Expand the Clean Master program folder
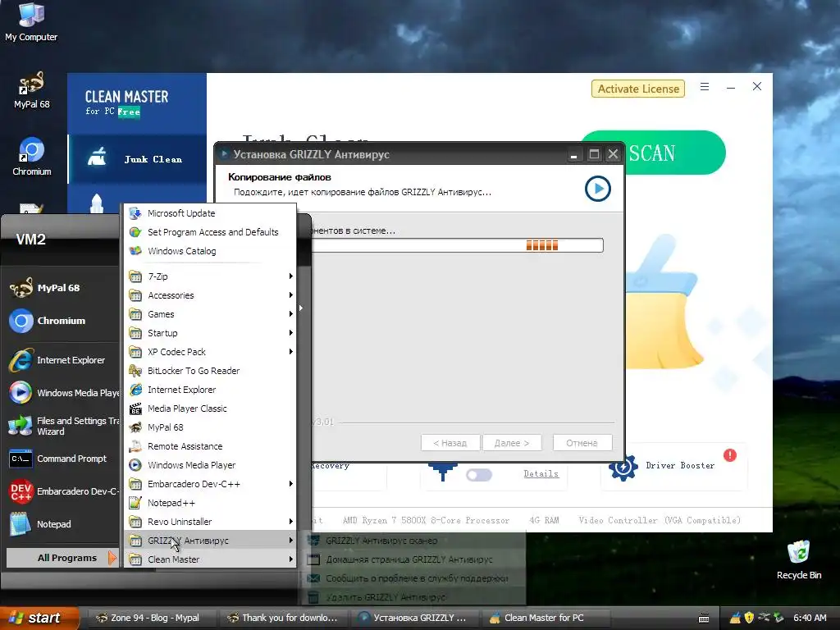840x630 pixels. [210, 559]
